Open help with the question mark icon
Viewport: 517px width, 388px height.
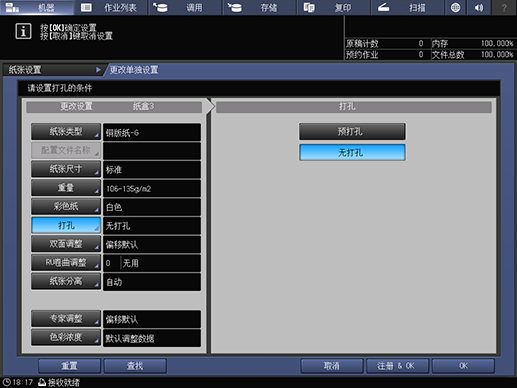coord(504,7)
